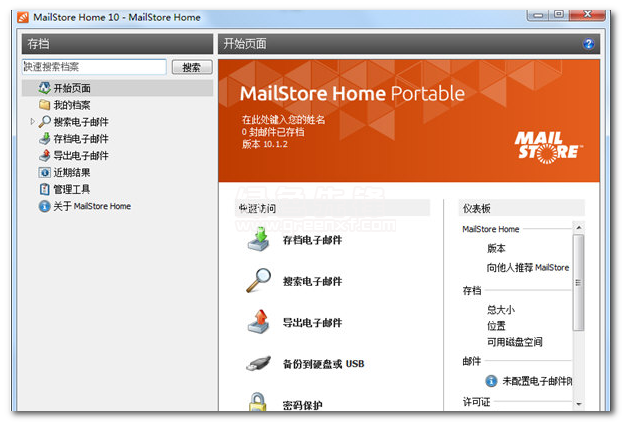Click the info icon beside 关于 MailStore Home
The width and height of the screenshot is (622, 422).
point(44,206)
